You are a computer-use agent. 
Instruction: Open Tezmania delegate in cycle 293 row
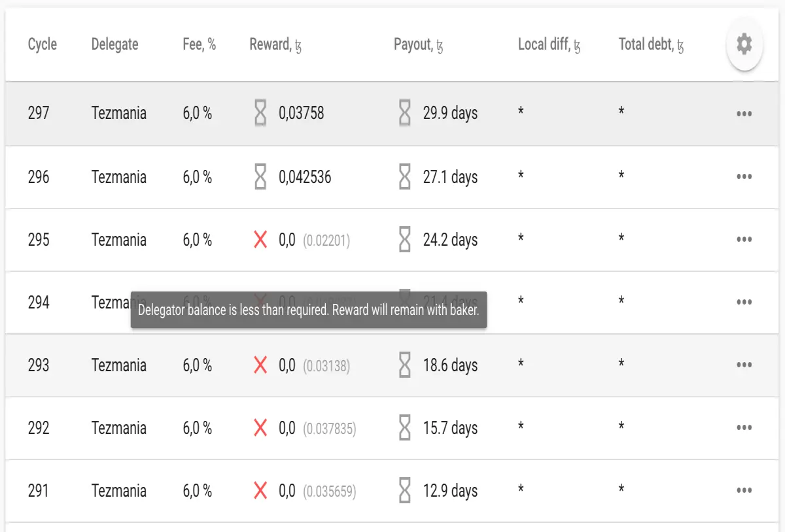(119, 365)
